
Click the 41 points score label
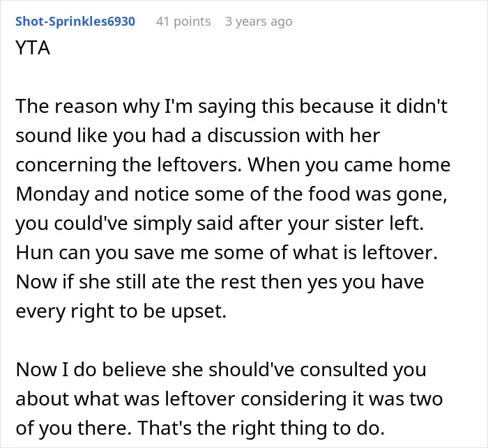point(183,22)
